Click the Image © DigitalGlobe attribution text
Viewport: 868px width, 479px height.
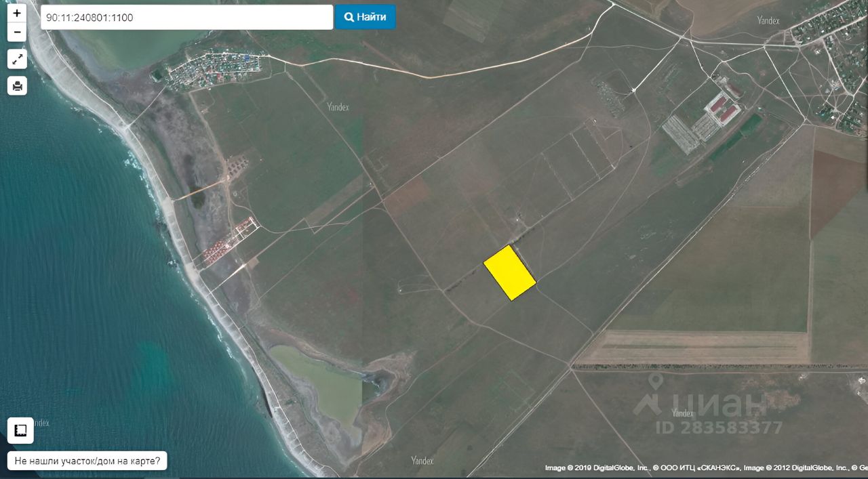coord(706,468)
